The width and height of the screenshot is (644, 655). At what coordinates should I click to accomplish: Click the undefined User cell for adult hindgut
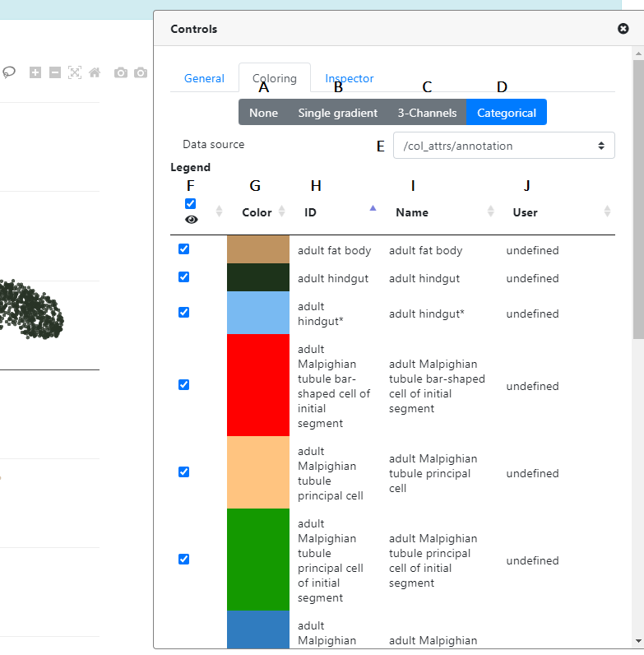coord(532,278)
